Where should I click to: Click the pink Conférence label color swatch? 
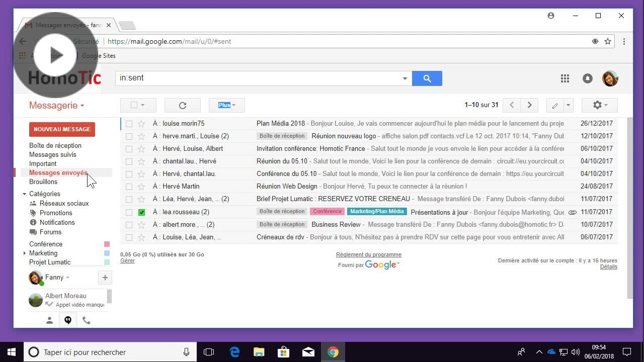[107, 244]
